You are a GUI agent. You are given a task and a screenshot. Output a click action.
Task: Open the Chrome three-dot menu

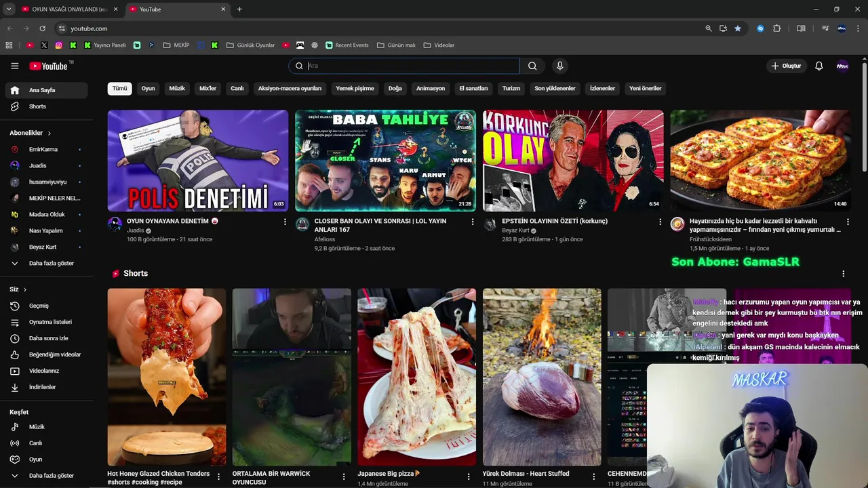[859, 28]
